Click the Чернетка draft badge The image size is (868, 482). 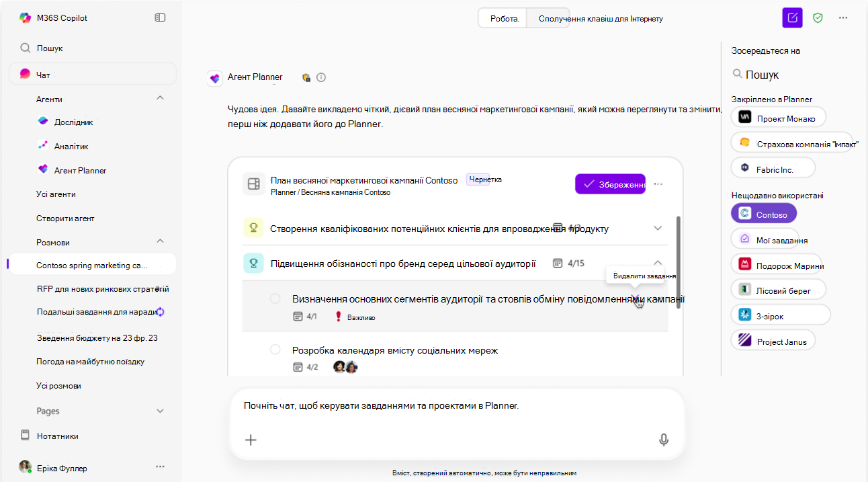coord(485,179)
